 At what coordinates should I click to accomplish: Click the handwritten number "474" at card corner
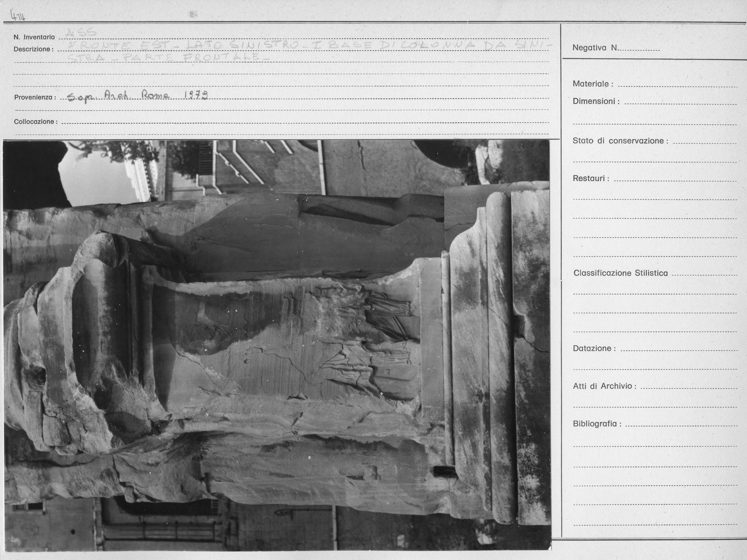tap(18, 17)
